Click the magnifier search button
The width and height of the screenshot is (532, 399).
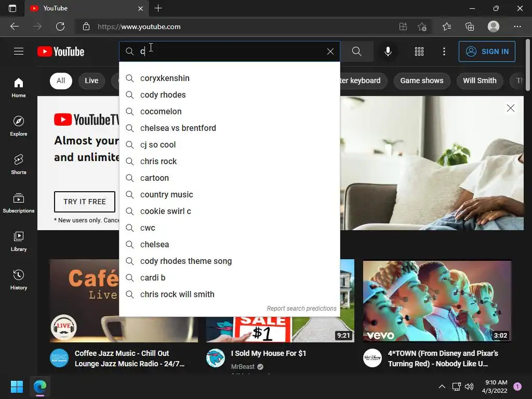click(x=356, y=51)
